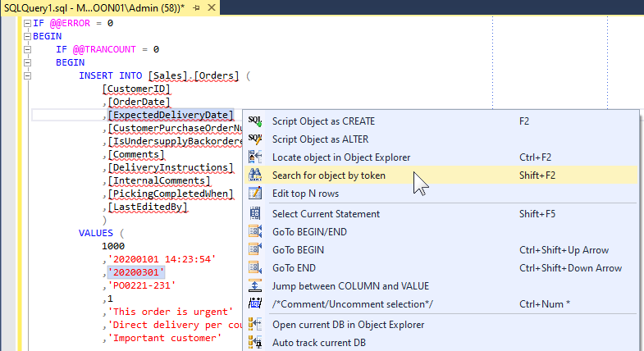Viewport: 644px width, 351px height.
Task: Choose Edit top N rows
Action: click(441, 194)
